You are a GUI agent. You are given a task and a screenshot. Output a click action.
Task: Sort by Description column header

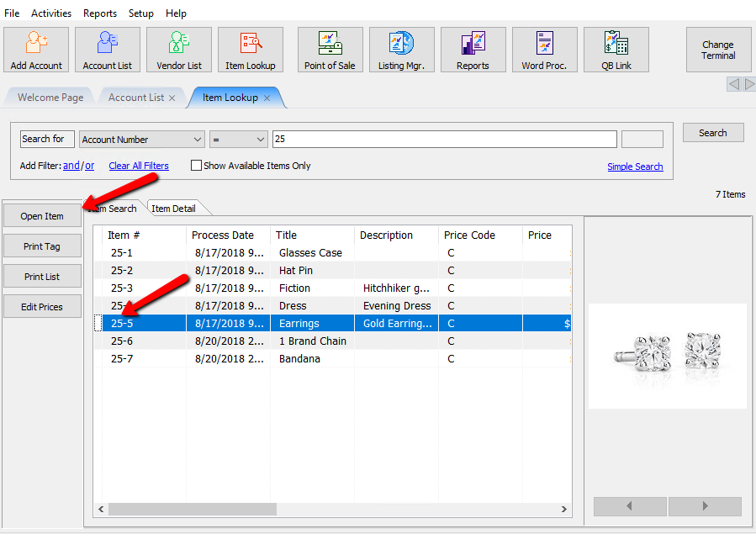396,235
